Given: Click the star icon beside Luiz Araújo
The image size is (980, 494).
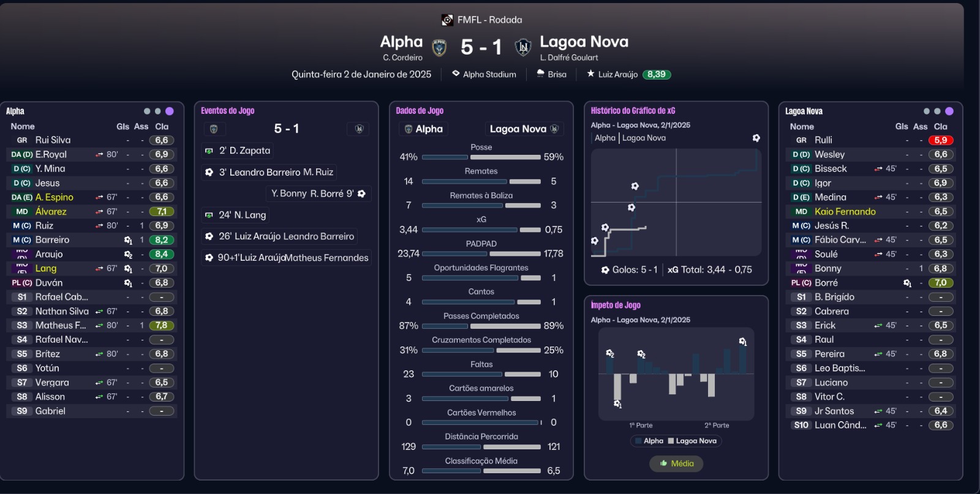Looking at the screenshot, I should coord(590,73).
